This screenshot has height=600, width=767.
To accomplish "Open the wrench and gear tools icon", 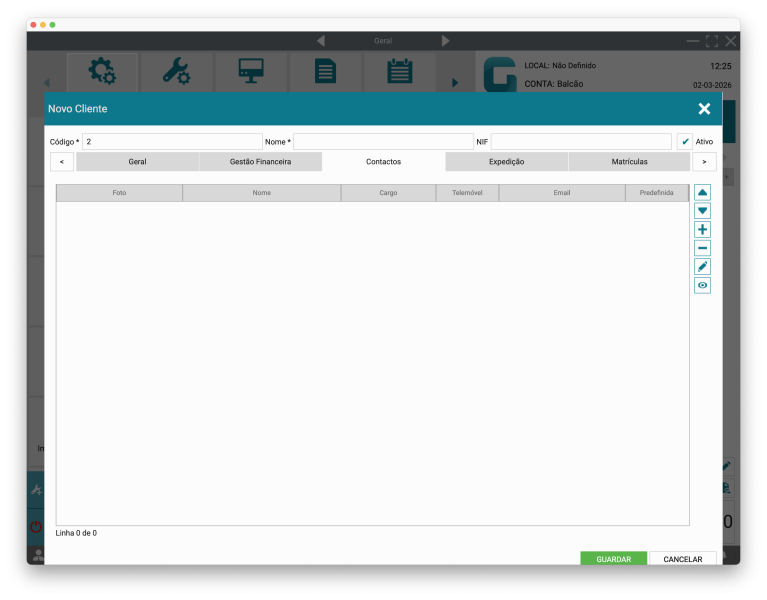I will [x=176, y=72].
